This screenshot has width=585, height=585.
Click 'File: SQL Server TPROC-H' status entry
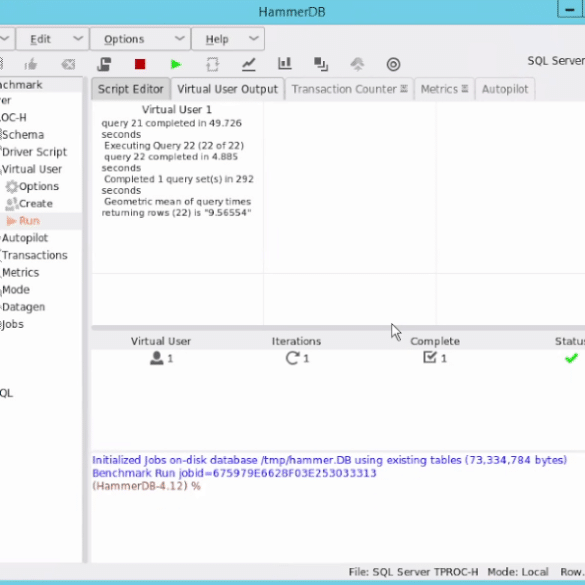tap(413, 572)
